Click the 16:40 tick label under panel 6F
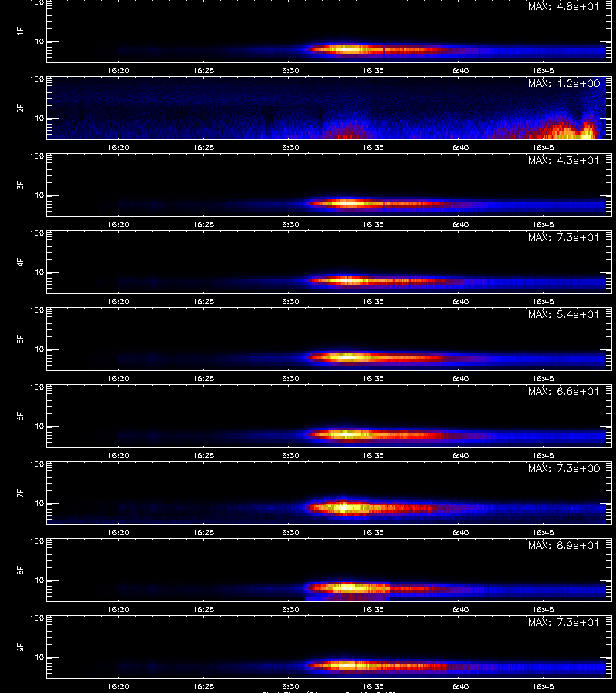 coord(458,456)
